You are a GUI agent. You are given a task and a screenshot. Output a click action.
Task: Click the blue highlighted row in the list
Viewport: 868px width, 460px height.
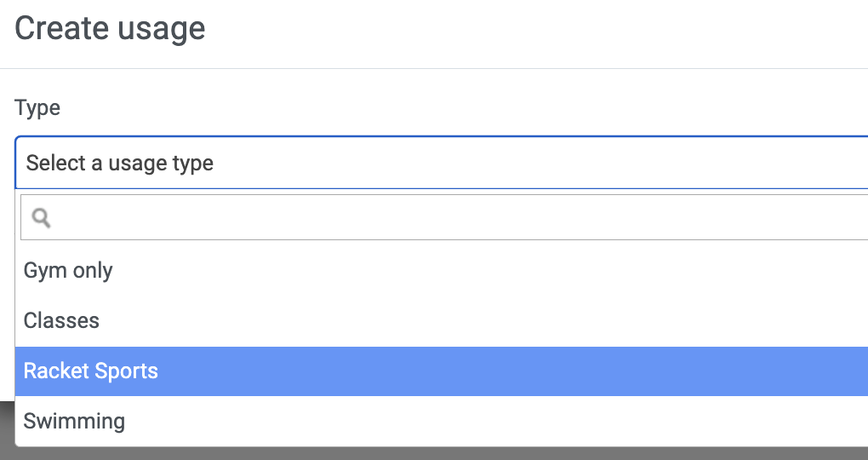point(441,371)
